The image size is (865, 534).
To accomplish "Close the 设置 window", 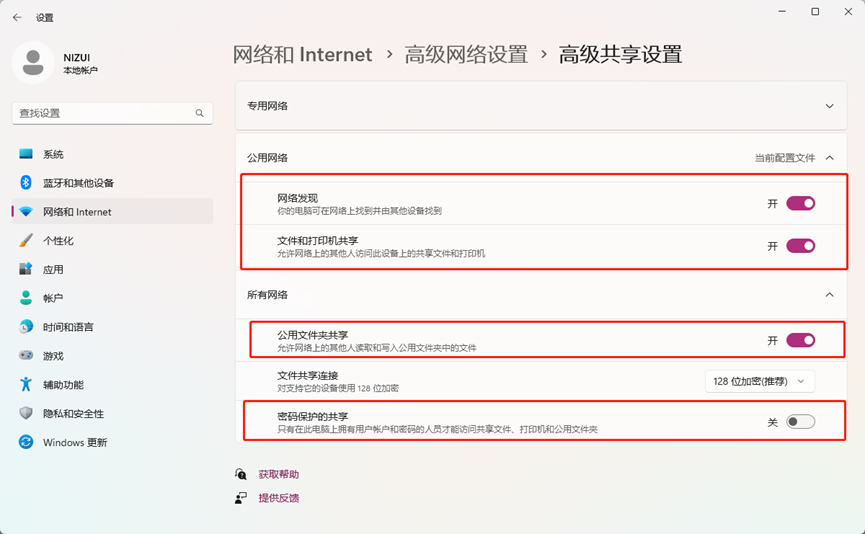I will (848, 12).
